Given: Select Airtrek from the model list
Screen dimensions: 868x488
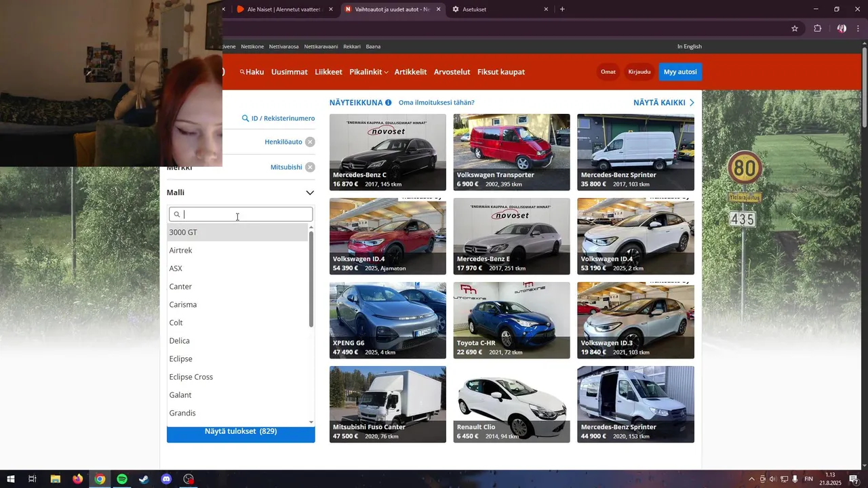Looking at the screenshot, I should 238,251.
